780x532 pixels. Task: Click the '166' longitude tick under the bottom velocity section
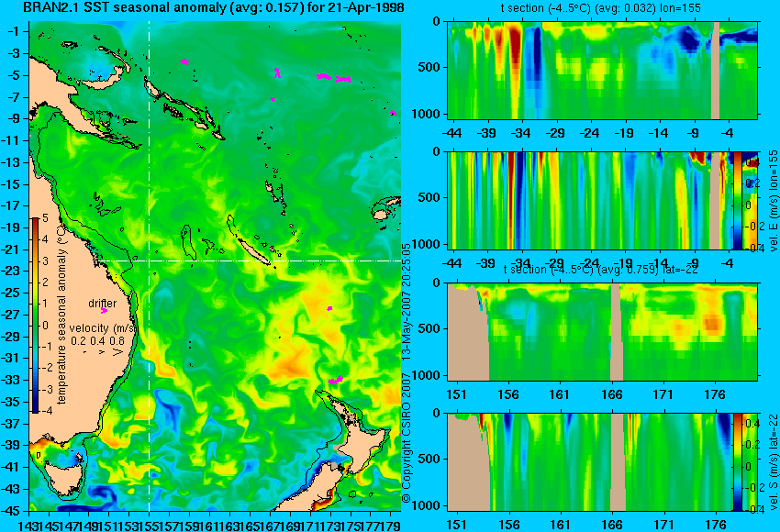612,525
